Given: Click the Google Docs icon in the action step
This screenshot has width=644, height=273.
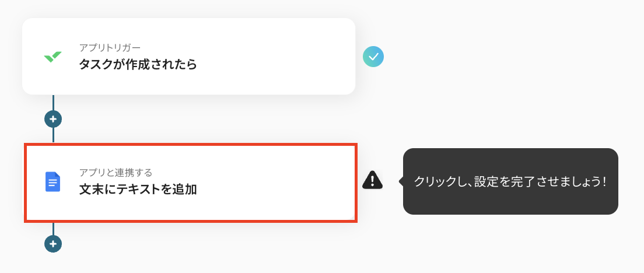Looking at the screenshot, I should tap(52, 182).
